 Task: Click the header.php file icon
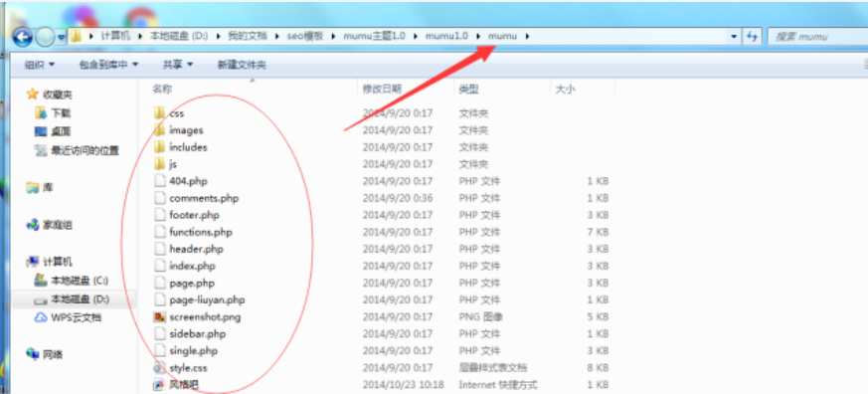click(159, 249)
